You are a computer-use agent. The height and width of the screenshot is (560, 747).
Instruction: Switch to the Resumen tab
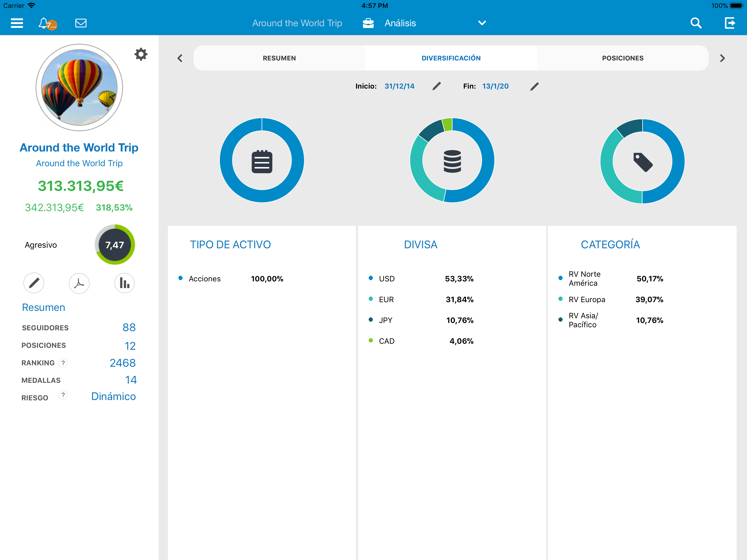click(x=279, y=58)
